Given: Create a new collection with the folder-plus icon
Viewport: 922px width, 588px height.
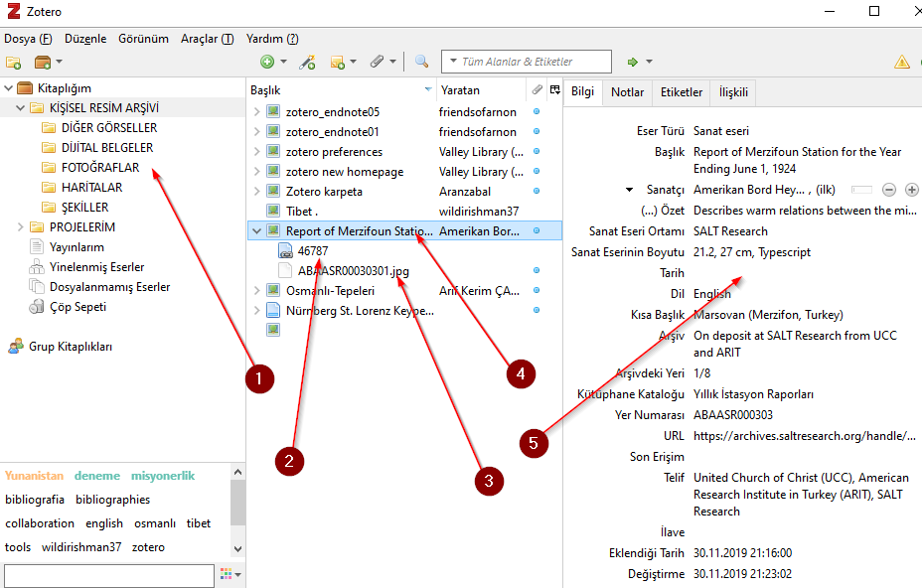Looking at the screenshot, I should [x=13, y=62].
